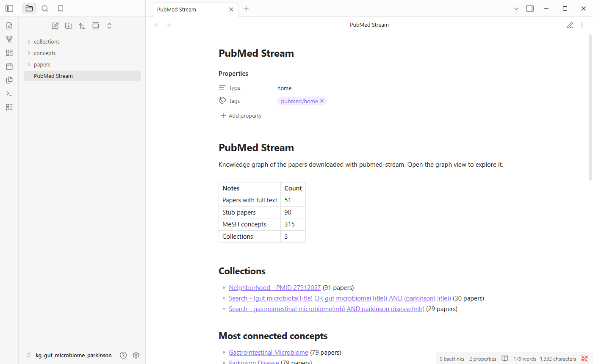Open canvas icon in ribbon
This screenshot has height=364, width=593.
(x=9, y=53)
